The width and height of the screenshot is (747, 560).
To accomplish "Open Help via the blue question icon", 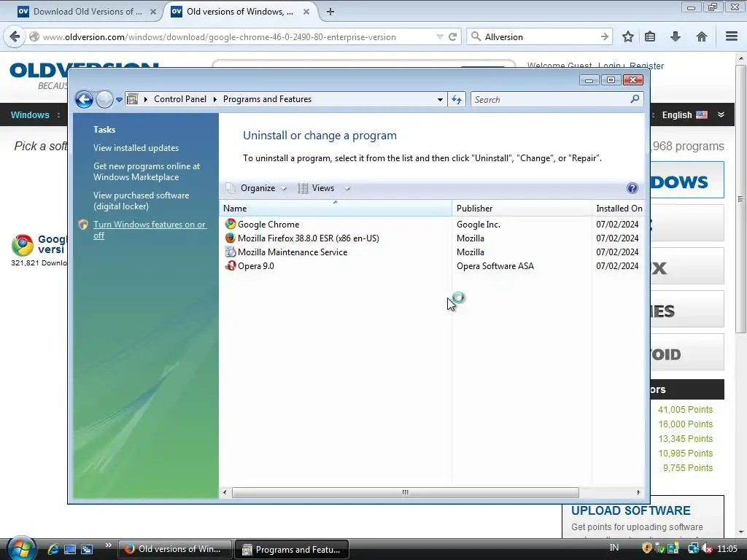I will pyautogui.click(x=632, y=188).
